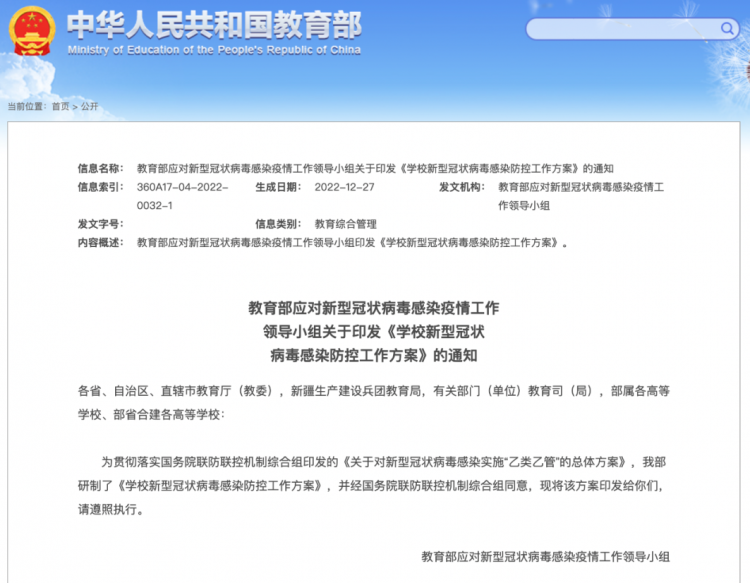Open the 首页 breadcrumb link
Screen dimensions: 750x583
point(60,106)
